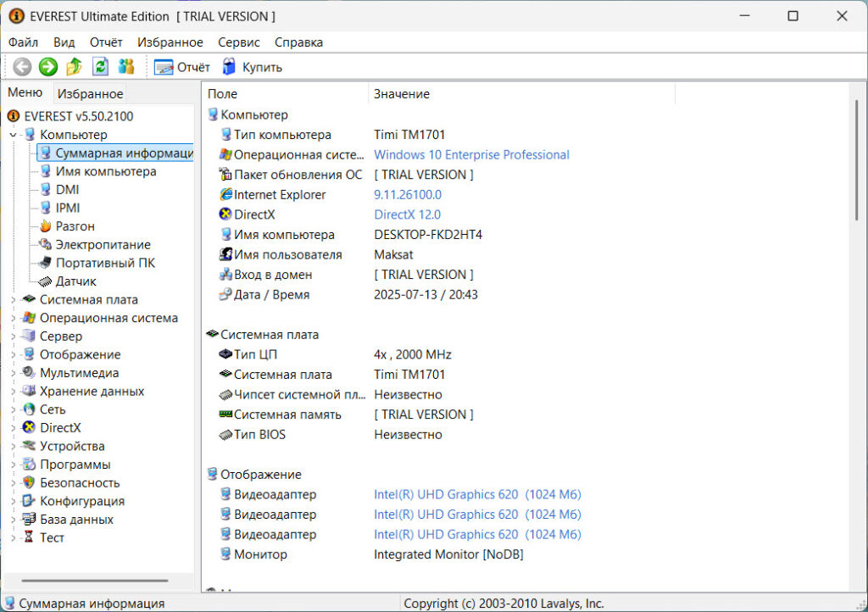Click the refresh toolbar icon

[x=100, y=67]
